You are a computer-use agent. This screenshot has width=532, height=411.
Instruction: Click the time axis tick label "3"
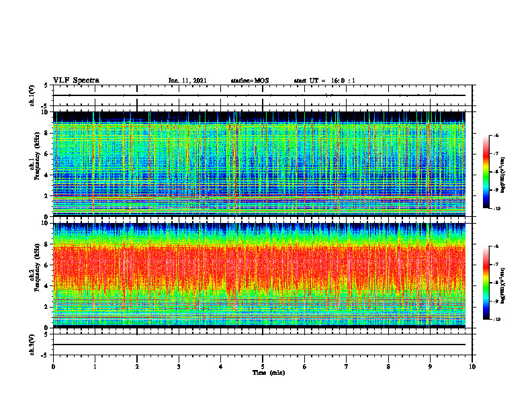179,367
